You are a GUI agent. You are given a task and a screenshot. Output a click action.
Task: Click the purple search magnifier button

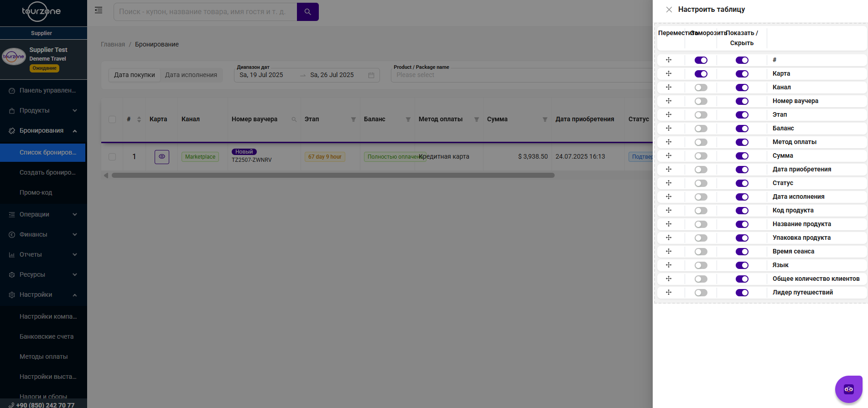point(308,12)
